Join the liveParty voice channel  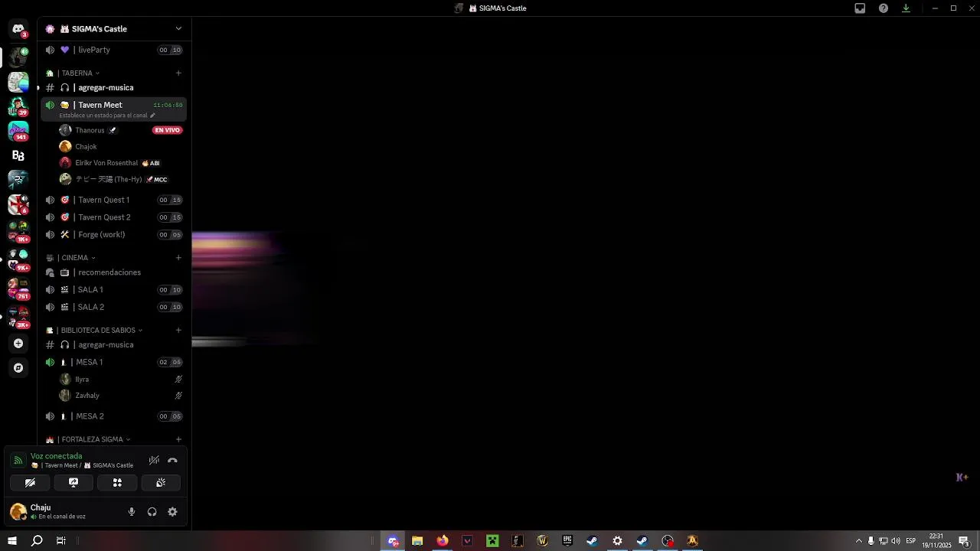click(113, 50)
